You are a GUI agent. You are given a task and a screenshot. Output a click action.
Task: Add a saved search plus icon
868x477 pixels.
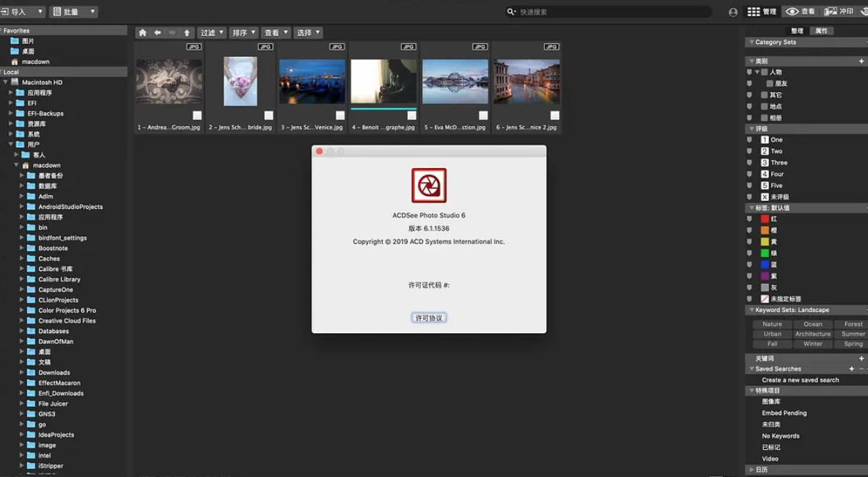click(x=851, y=369)
